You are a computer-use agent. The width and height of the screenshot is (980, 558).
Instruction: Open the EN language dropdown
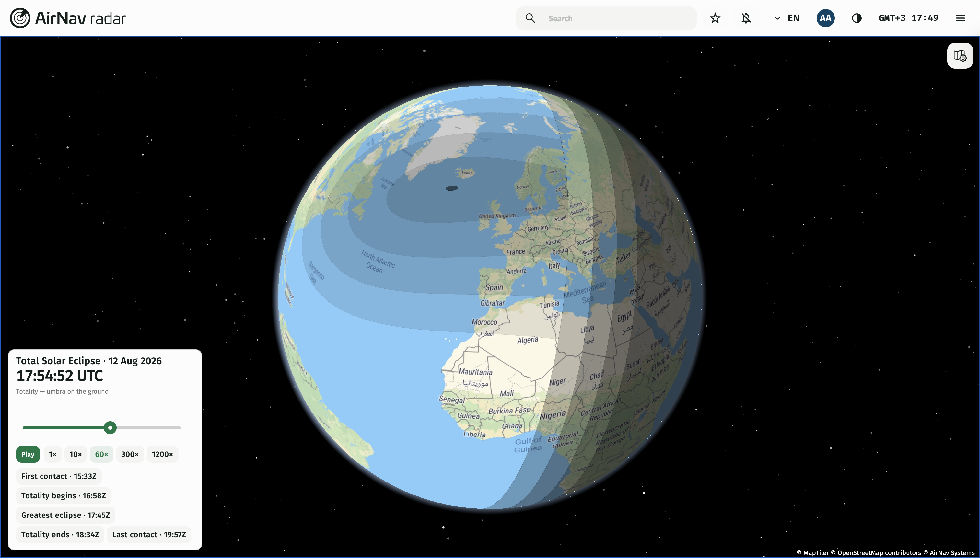coord(787,18)
